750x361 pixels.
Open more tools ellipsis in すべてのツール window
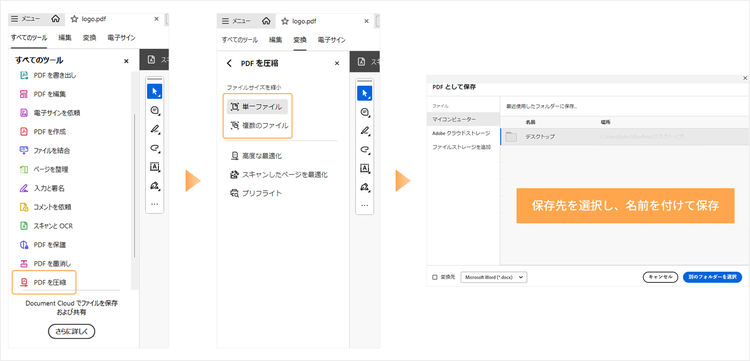[x=154, y=204]
